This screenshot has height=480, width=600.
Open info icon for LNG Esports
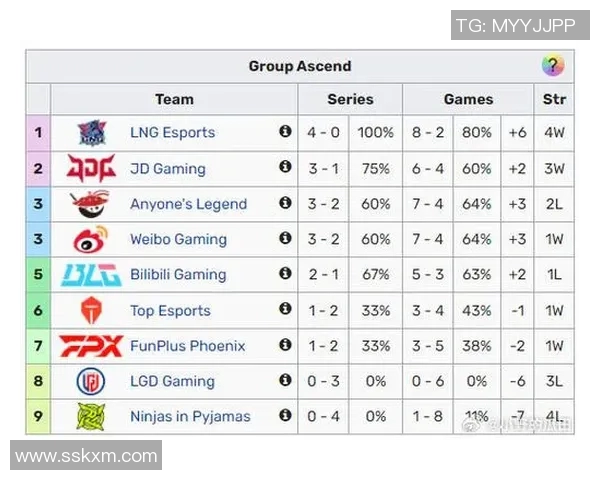pyautogui.click(x=285, y=132)
